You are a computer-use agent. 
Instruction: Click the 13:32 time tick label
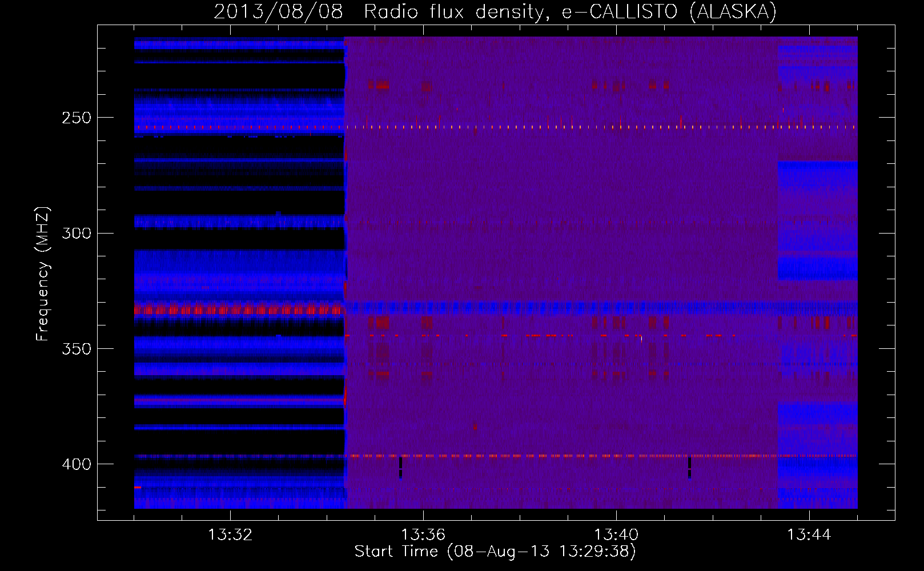click(230, 535)
